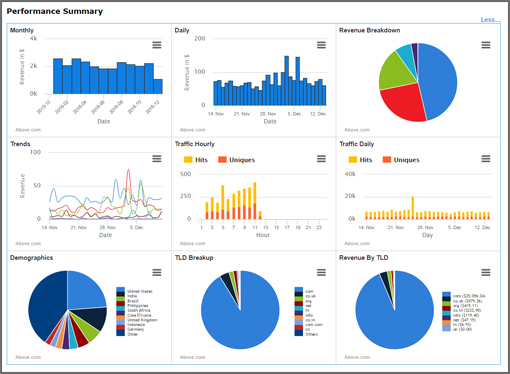Viewport: 510px width, 374px height.
Task: Click the shortest last bar in Monthly chart
Action: [x=158, y=86]
